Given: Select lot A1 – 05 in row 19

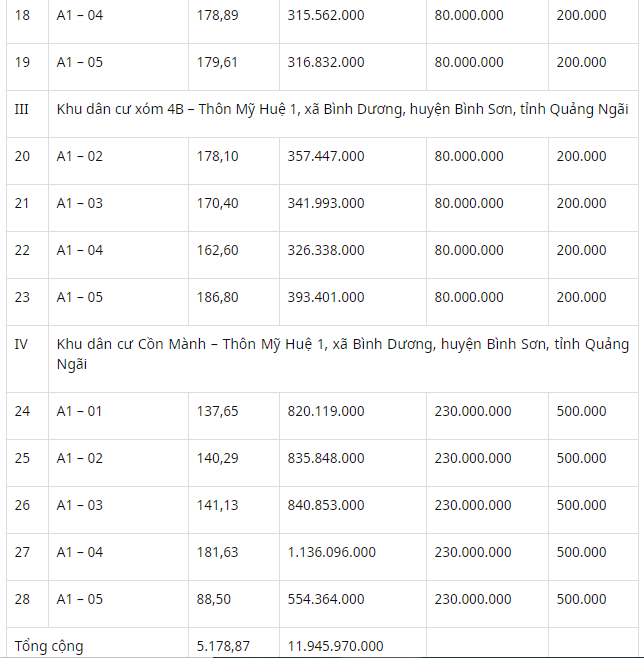Looking at the screenshot, I should [x=80, y=63].
